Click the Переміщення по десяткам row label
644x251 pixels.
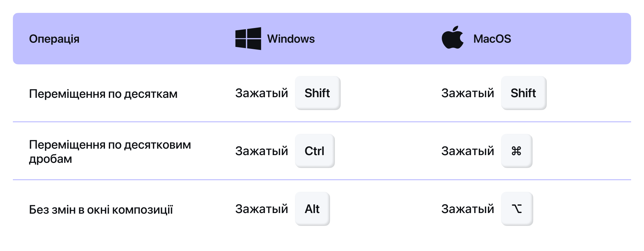pos(103,94)
